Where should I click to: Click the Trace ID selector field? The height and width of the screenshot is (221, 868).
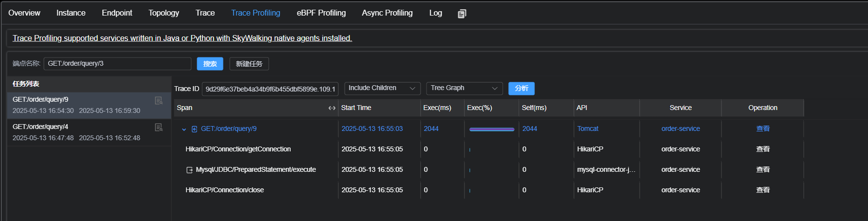coord(270,89)
